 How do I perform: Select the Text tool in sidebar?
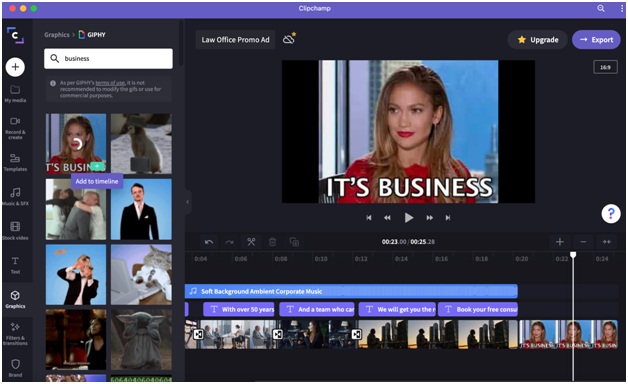click(x=15, y=265)
